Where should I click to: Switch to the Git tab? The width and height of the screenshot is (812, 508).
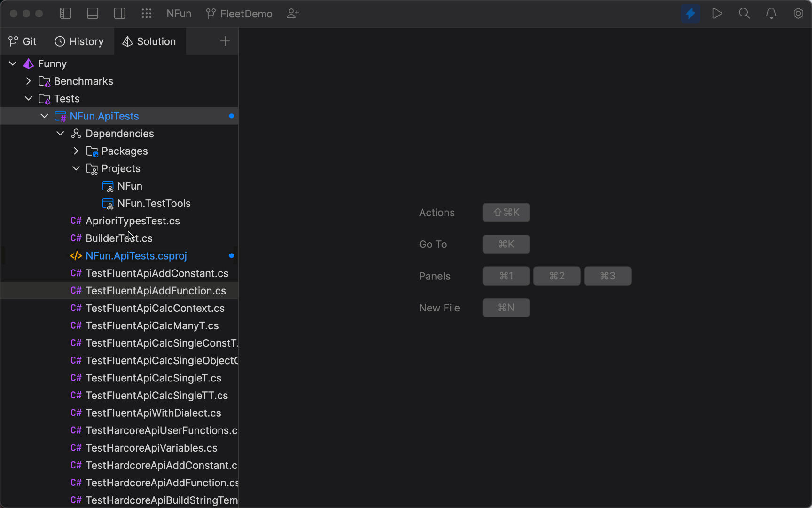[x=22, y=41]
